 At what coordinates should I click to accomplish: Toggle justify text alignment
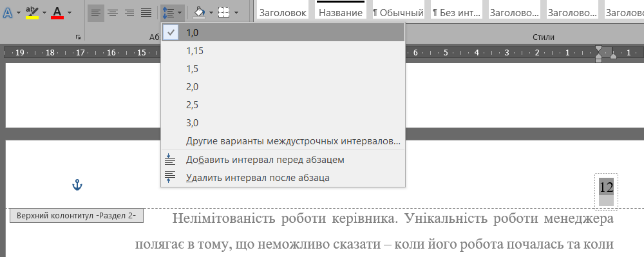click(146, 13)
